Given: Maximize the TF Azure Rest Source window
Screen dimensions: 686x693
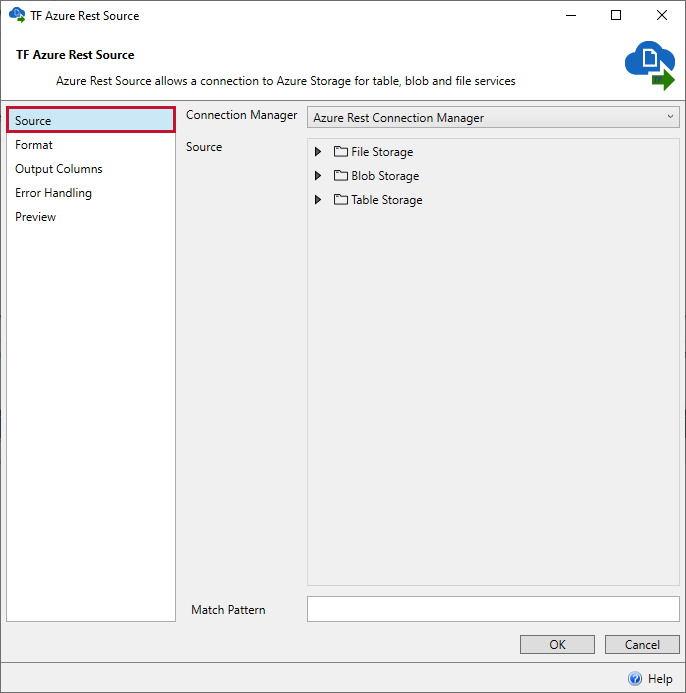Looking at the screenshot, I should (x=616, y=15).
